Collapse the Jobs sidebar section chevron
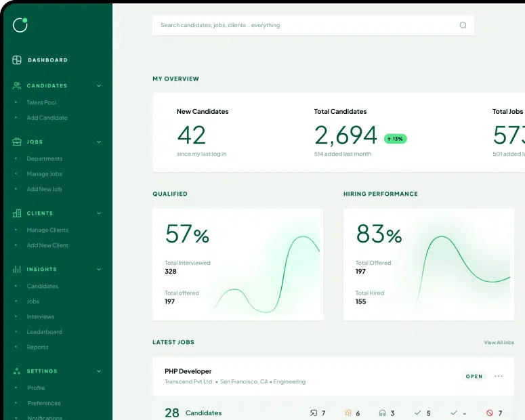 [99, 142]
